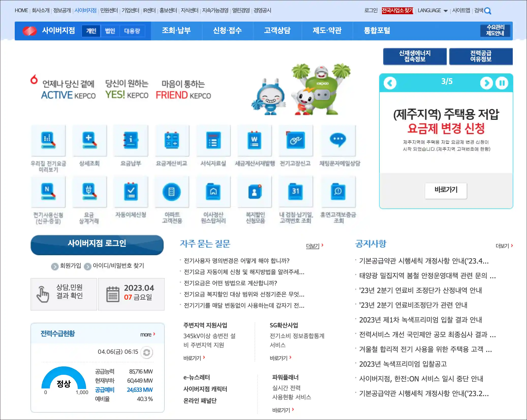This screenshot has height=420, width=527.
Task: Click the 수요관리 제도안내 button
Action: tap(495, 30)
